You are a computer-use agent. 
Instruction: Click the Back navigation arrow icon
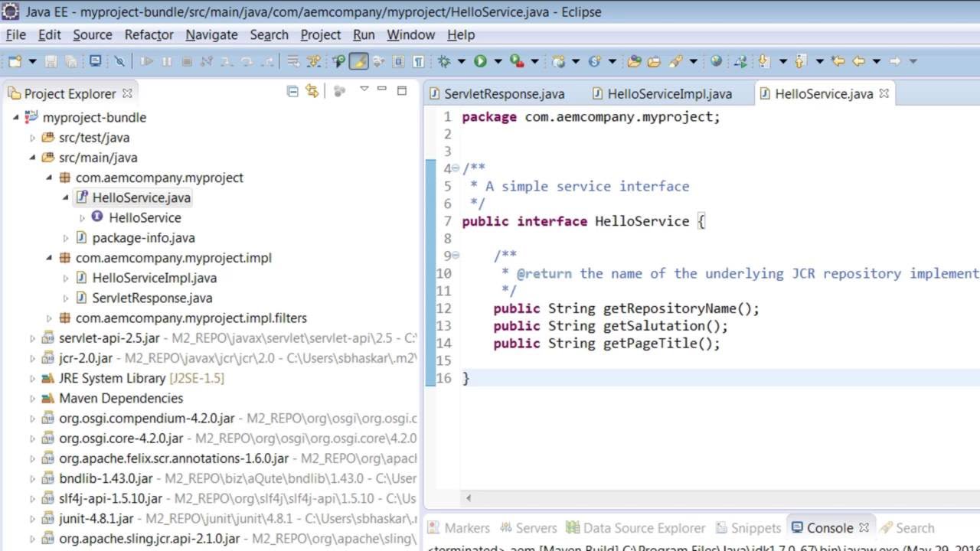click(858, 61)
